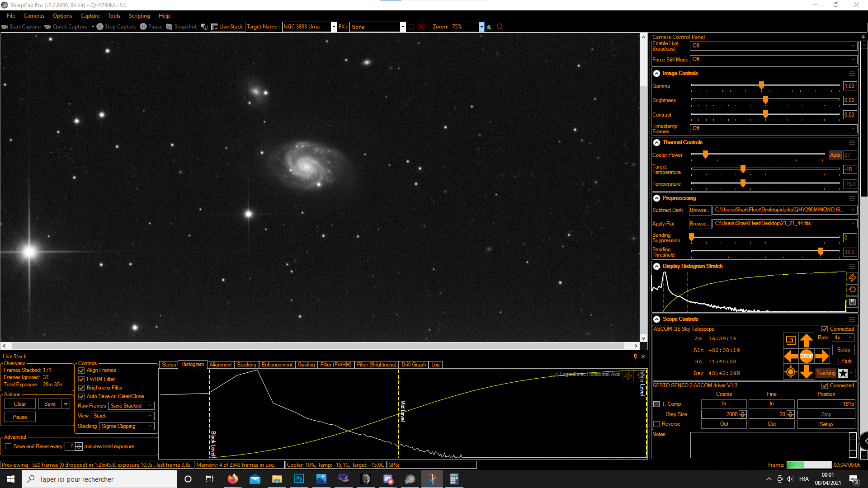Start the spiral search pattern
The height and width of the screenshot is (488, 868).
coord(790,340)
